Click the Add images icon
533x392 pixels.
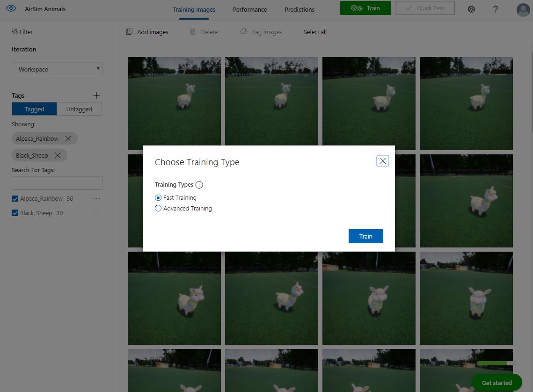(x=129, y=32)
